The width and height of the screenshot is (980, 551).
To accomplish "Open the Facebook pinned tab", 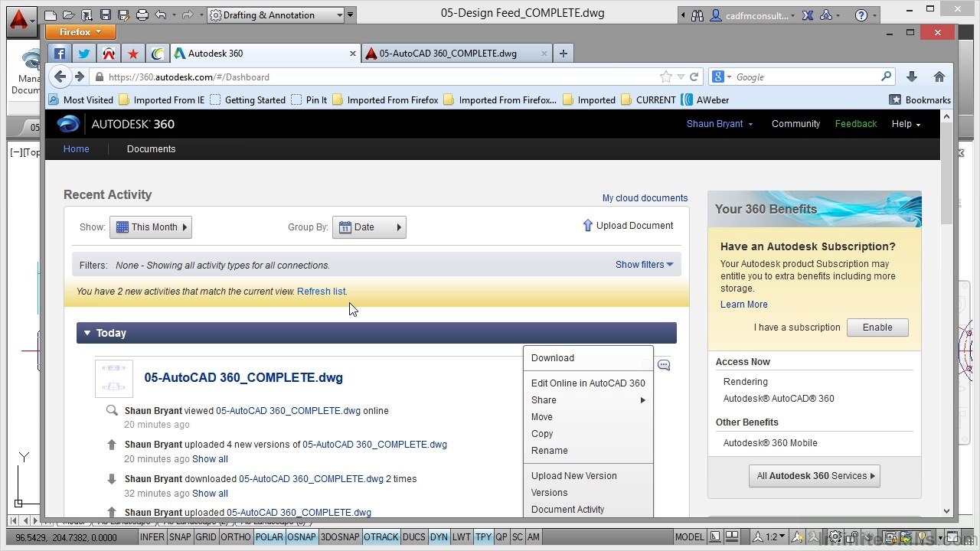I will pos(60,54).
